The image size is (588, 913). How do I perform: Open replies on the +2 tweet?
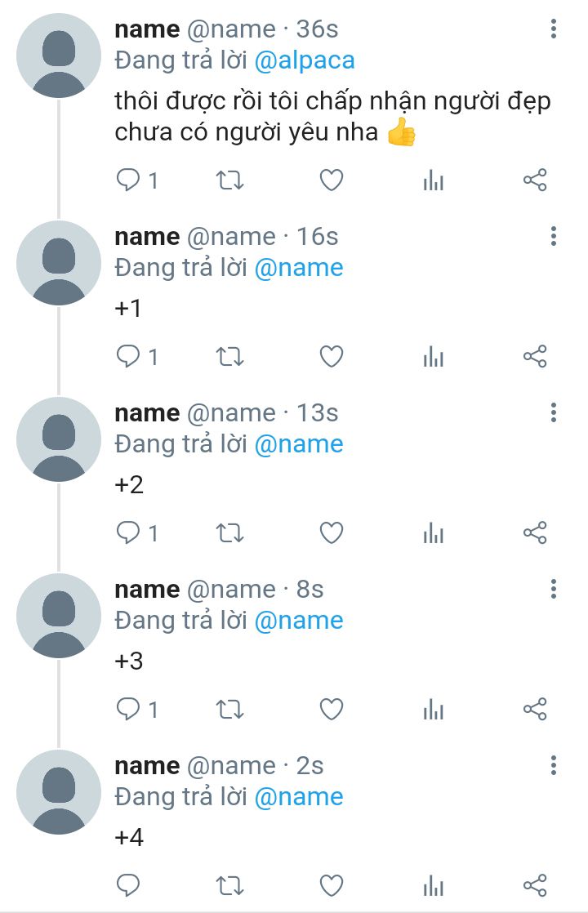tap(137, 532)
